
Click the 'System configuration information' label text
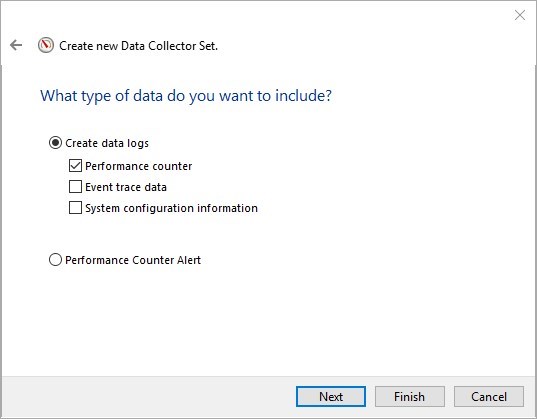(171, 208)
